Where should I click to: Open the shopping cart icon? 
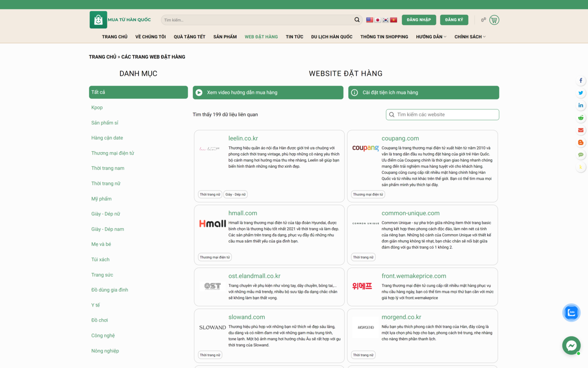pyautogui.click(x=494, y=20)
